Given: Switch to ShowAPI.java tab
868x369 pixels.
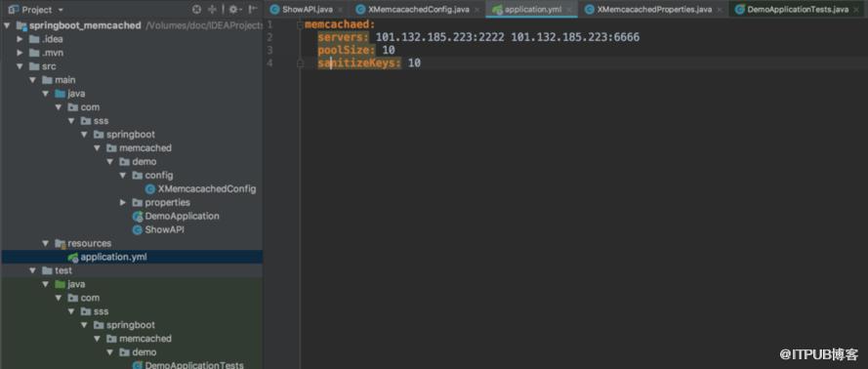Looking at the screenshot, I should (307, 10).
